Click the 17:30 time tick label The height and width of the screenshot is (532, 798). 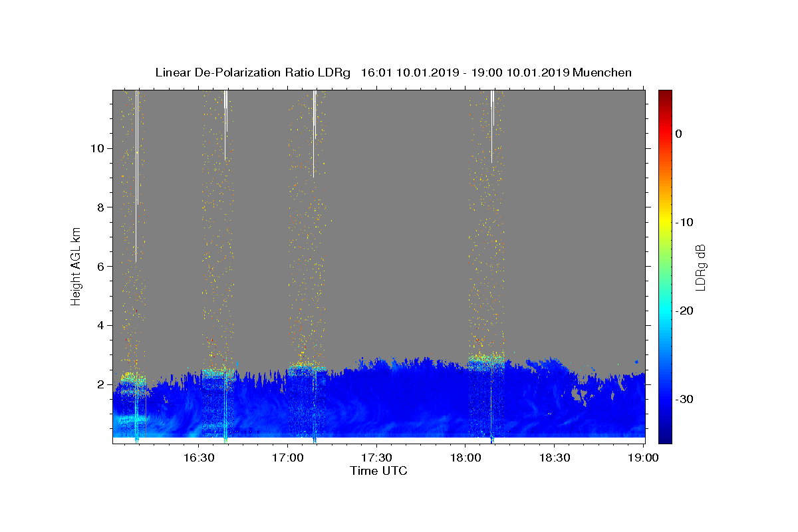tap(377, 458)
